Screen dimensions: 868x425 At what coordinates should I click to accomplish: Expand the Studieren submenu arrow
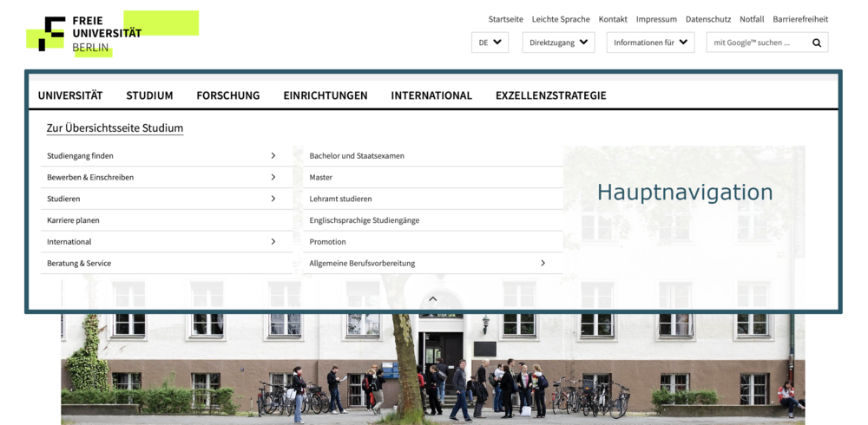273,198
